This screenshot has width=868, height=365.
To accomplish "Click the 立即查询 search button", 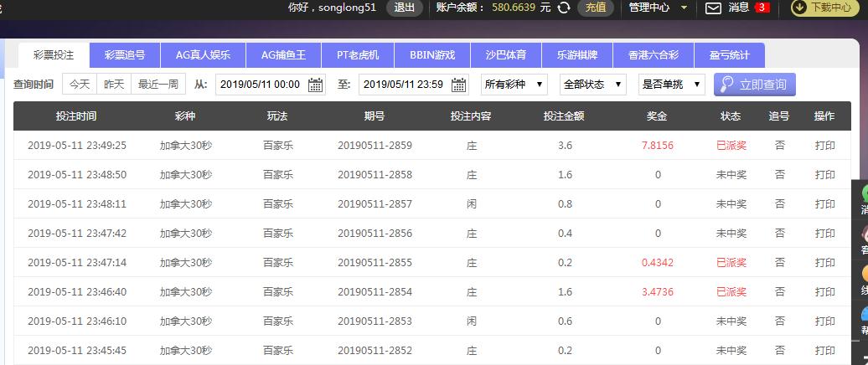I will click(754, 85).
